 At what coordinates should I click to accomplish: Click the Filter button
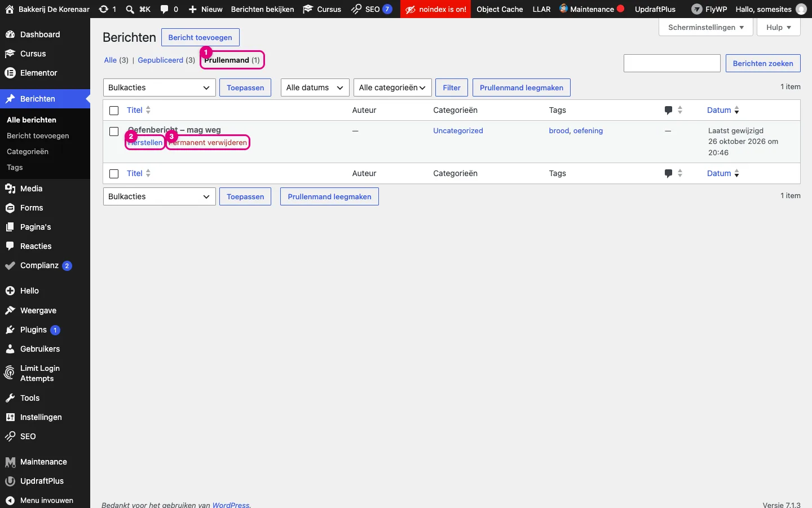(x=452, y=87)
